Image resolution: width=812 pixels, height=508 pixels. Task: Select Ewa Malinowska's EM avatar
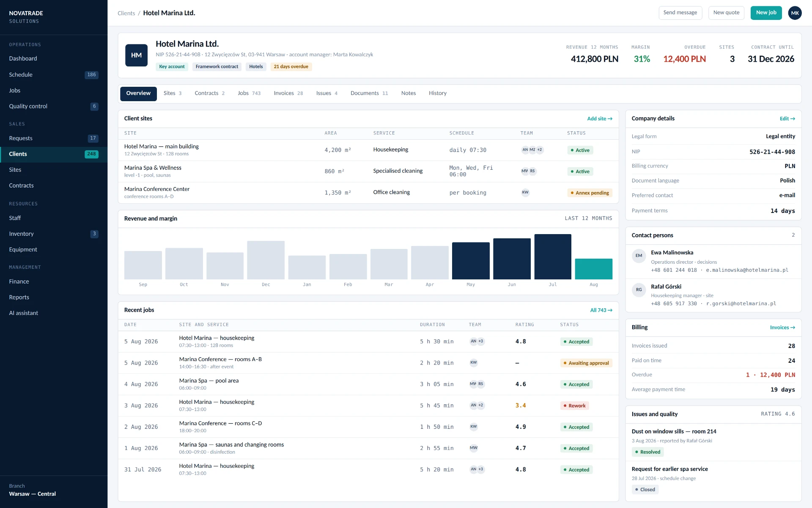coord(639,256)
